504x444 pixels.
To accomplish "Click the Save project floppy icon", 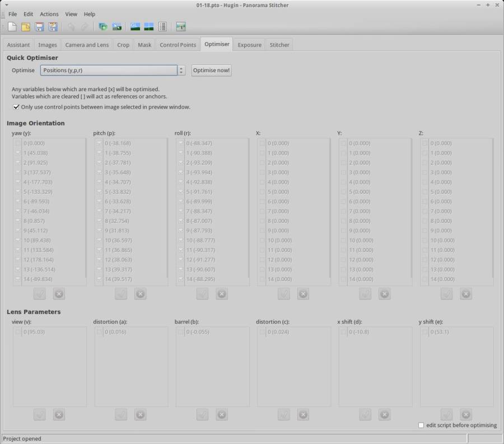I will coord(39,26).
